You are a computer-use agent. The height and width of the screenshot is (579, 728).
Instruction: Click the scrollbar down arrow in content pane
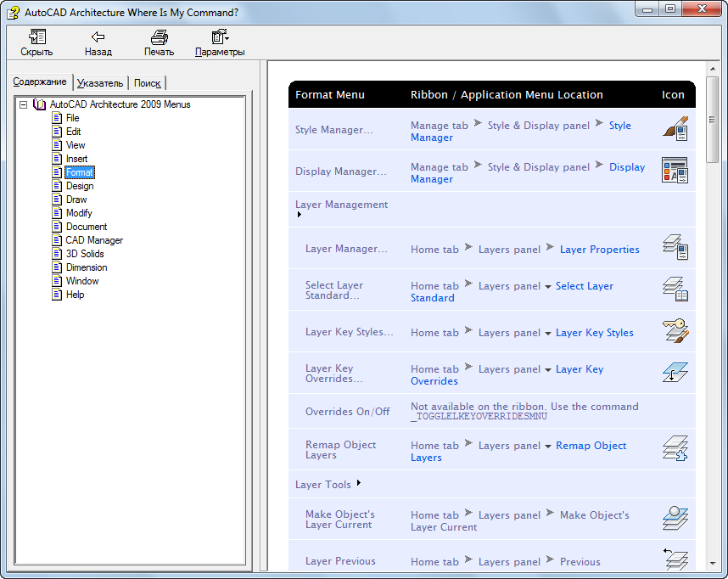pyautogui.click(x=712, y=564)
